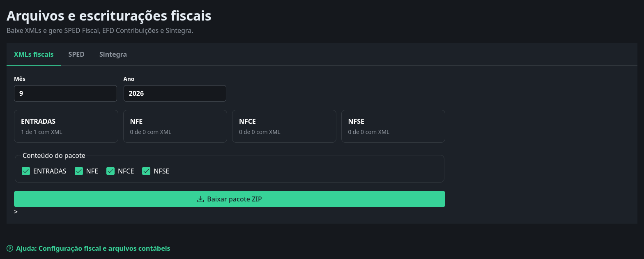644x259 pixels.
Task: Disable the NFSE package checkbox
Action: [146, 171]
